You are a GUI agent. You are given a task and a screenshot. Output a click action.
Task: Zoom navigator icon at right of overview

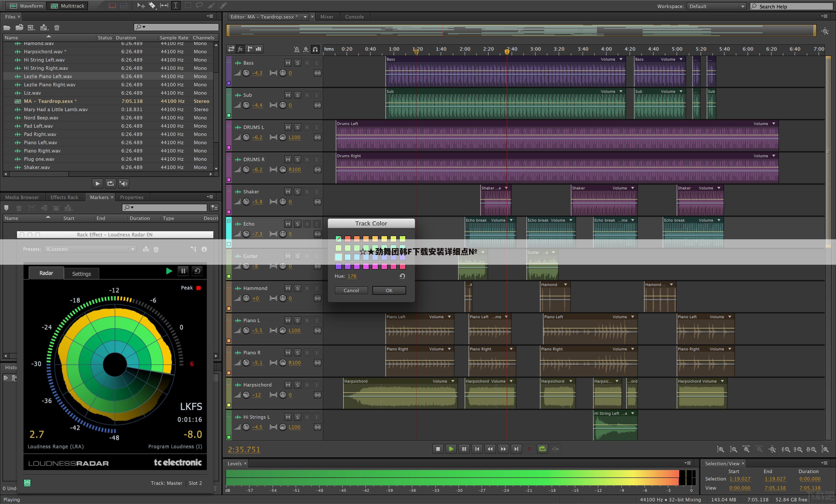click(x=825, y=31)
